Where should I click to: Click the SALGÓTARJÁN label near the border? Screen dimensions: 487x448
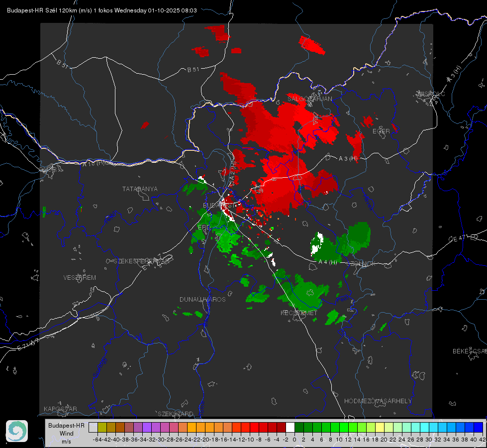tap(309, 99)
